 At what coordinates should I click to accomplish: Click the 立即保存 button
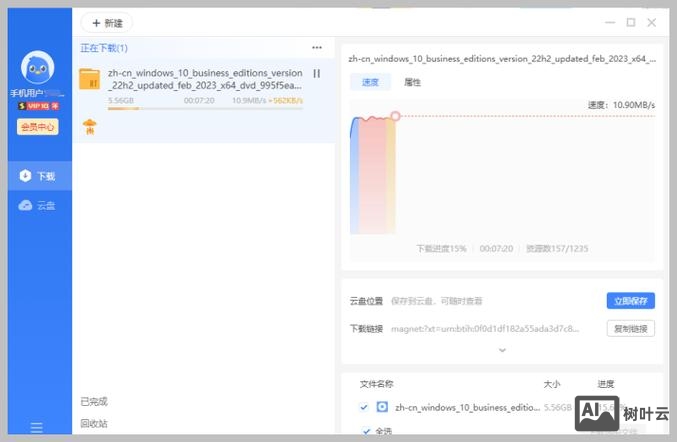click(631, 300)
